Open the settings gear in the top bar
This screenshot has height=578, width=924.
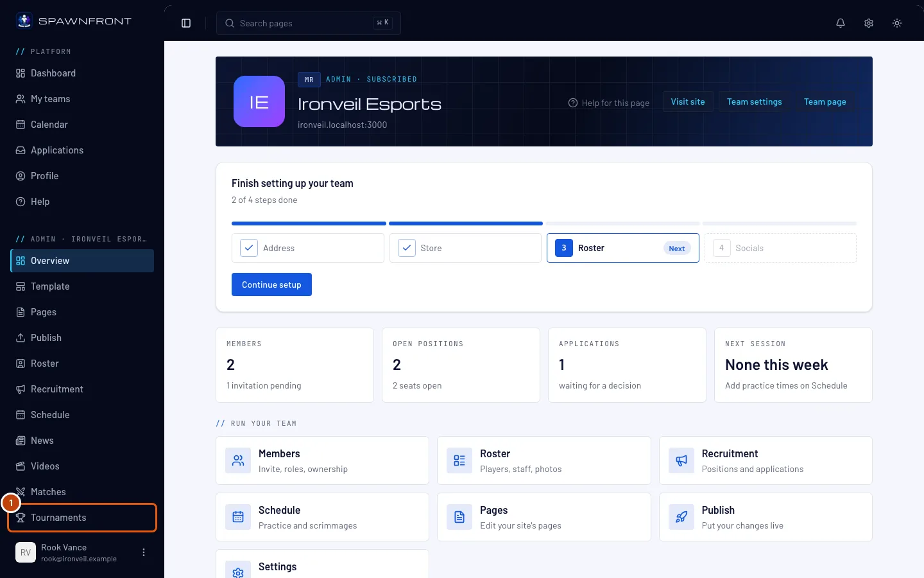click(x=869, y=23)
